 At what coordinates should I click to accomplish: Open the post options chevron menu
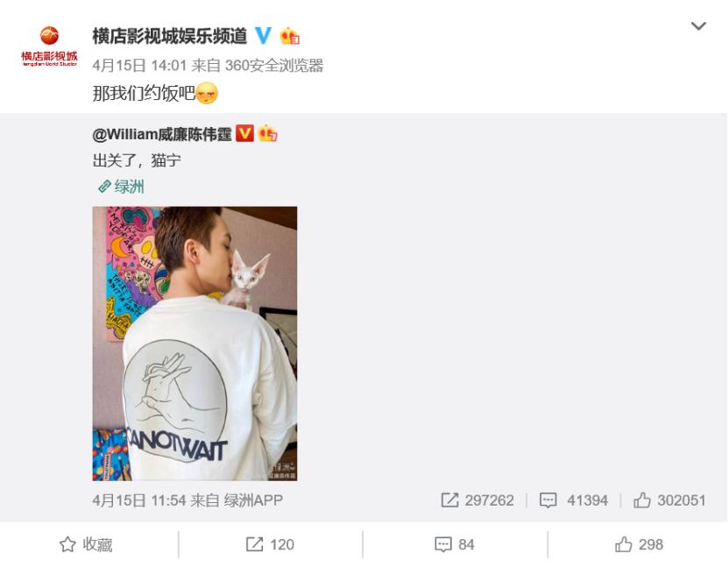[x=698, y=26]
